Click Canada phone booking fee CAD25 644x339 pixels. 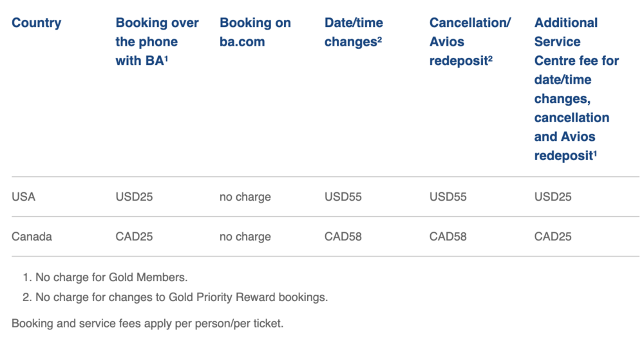click(x=134, y=237)
